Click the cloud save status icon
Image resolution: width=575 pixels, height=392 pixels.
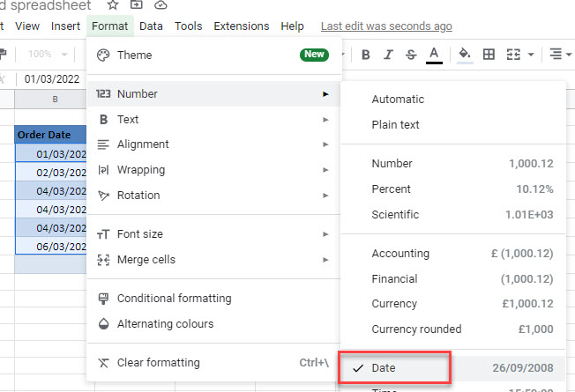click(x=161, y=5)
